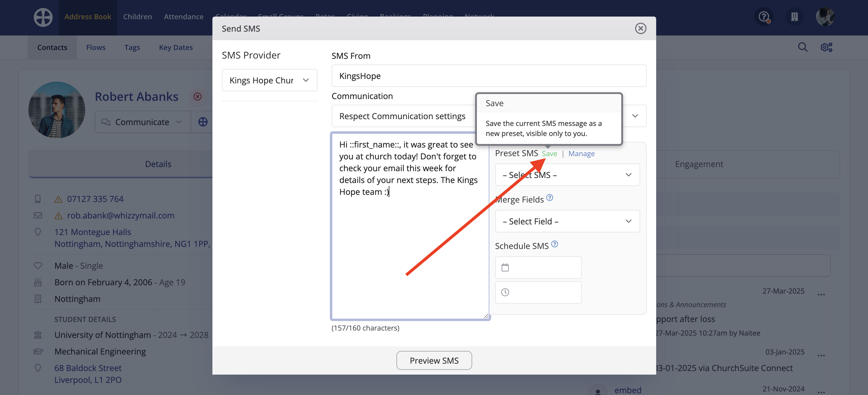Click location pin beside 68 Baldock Street
The image size is (868, 395).
38,368
